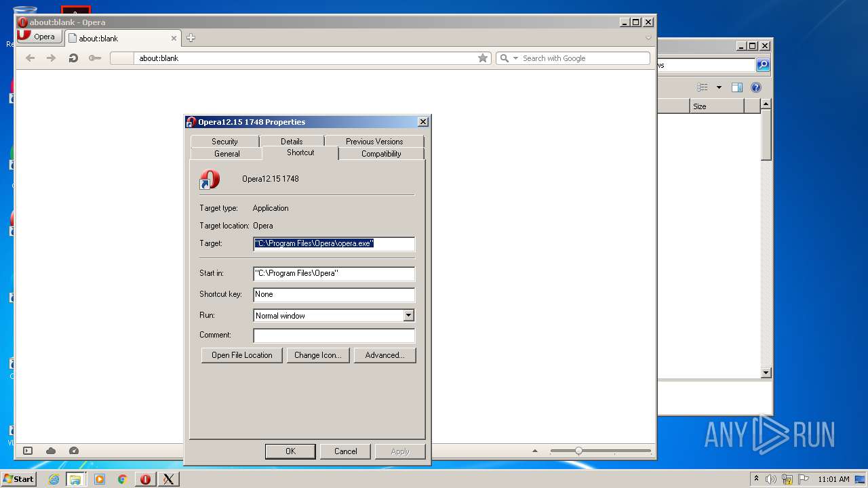Open the Opera main menu button
The width and height of the screenshot is (868, 488).
(39, 37)
